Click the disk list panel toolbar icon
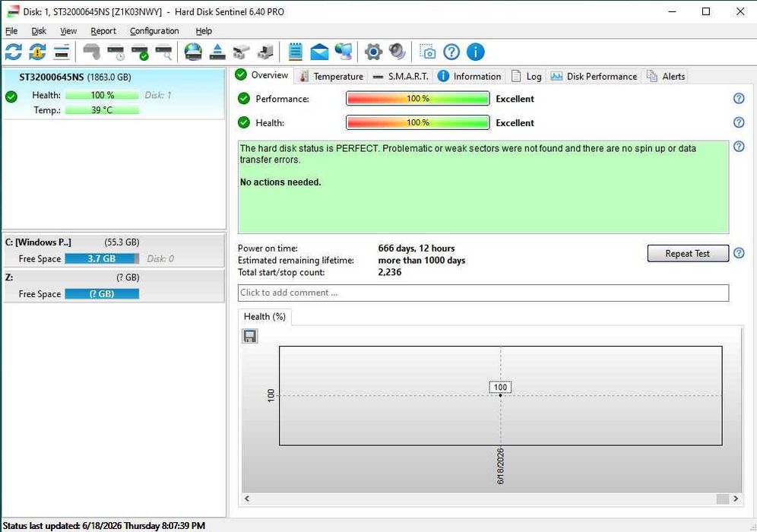 pos(62,52)
